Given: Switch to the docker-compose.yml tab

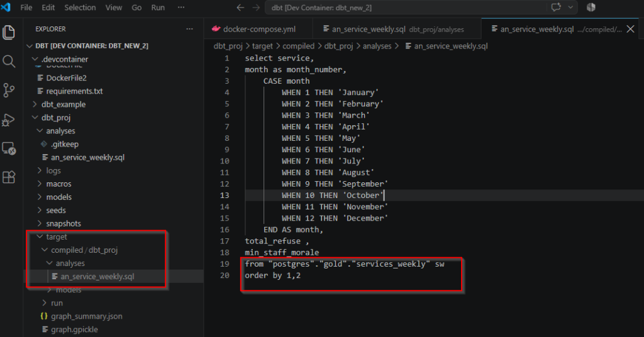Looking at the screenshot, I should click(258, 29).
